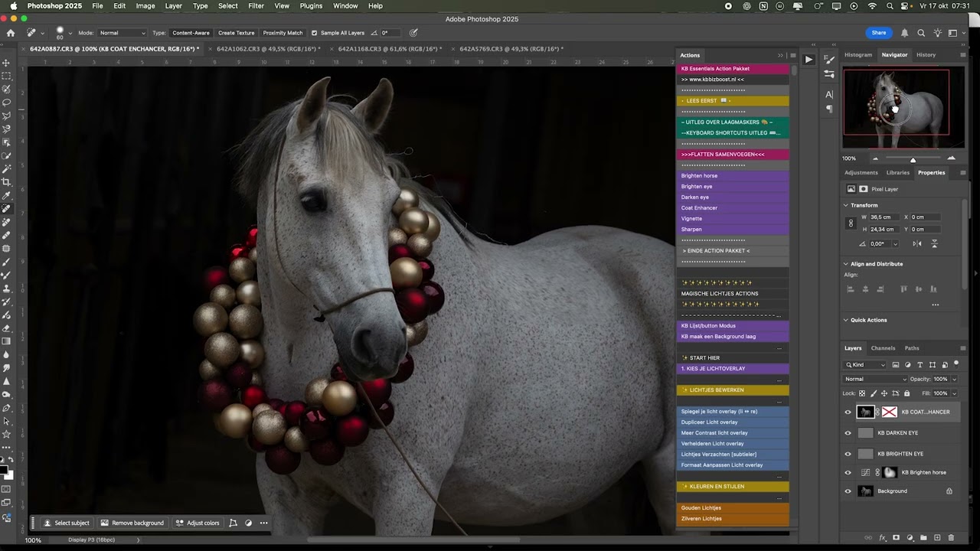Add a layer style (fx)

(883, 538)
